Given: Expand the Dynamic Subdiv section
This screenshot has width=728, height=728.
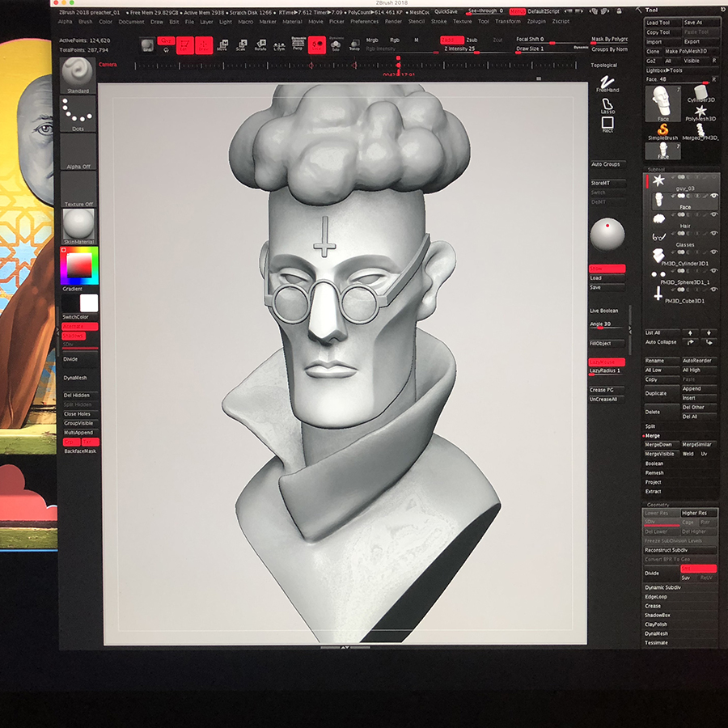Looking at the screenshot, I should [662, 587].
